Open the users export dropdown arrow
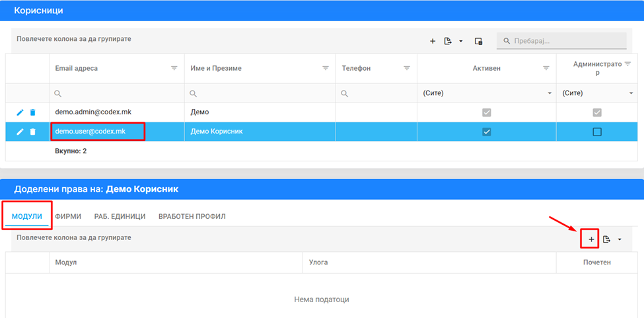This screenshot has width=644, height=318. click(460, 41)
